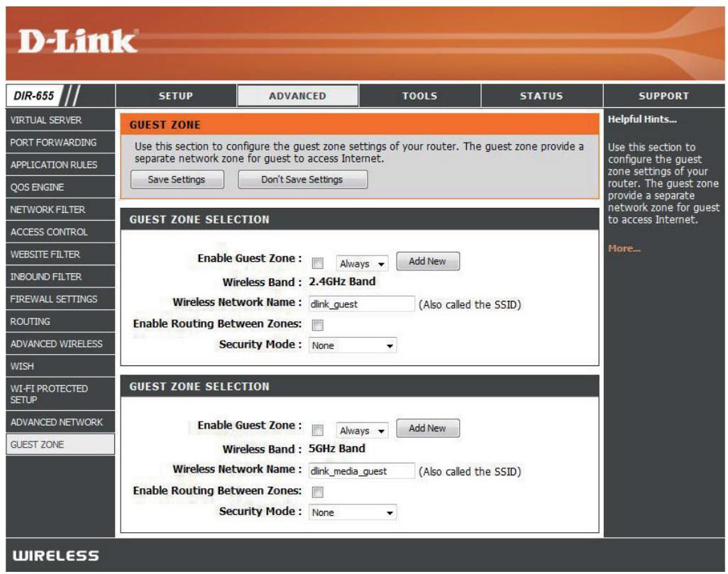Open Application Rules page
Screen dimensions: 728x574
(x=60, y=165)
